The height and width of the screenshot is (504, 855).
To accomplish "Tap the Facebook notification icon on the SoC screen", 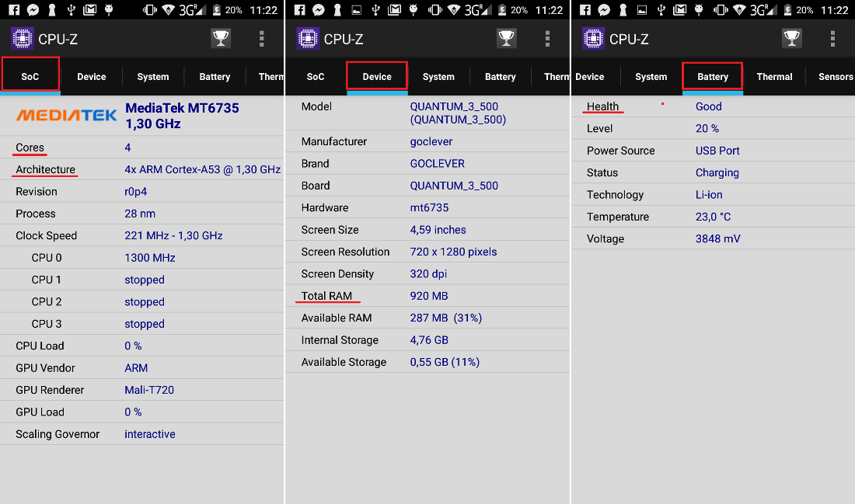I will point(14,10).
